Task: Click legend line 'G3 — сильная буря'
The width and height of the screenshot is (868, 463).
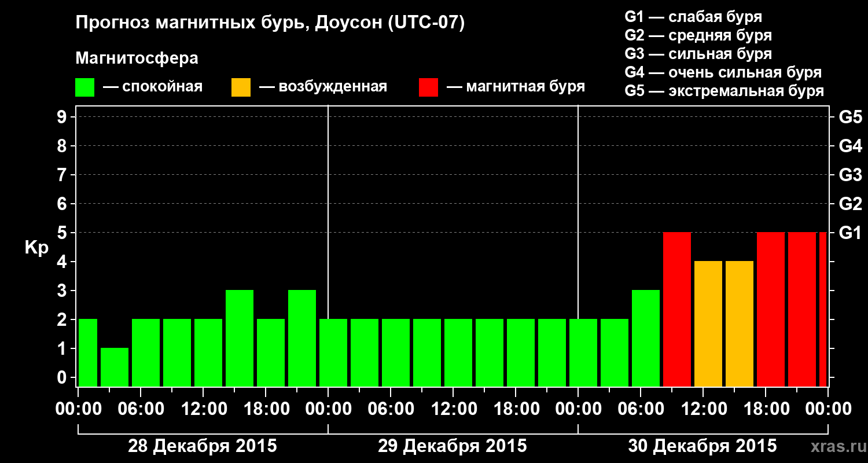Action: [698, 54]
